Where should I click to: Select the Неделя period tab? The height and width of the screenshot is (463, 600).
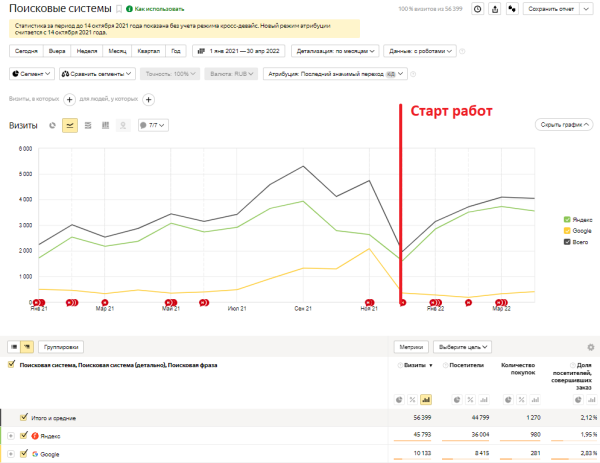click(x=86, y=50)
